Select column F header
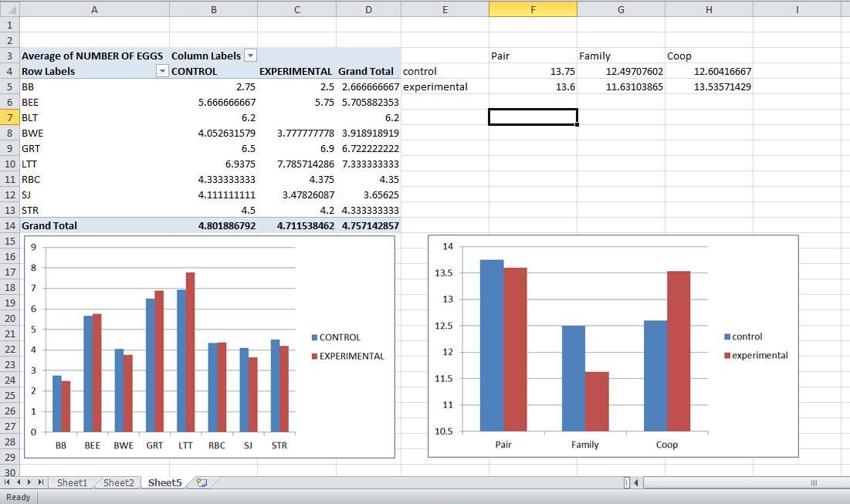850x504 pixels. pos(533,8)
